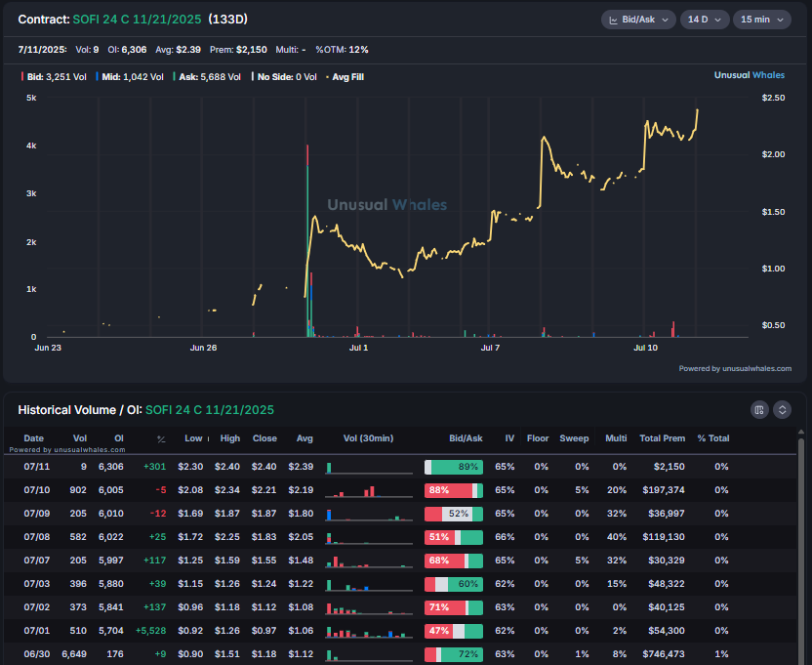
Task: Click the tall volume spike bar before Jul 1
Action: tap(307, 241)
